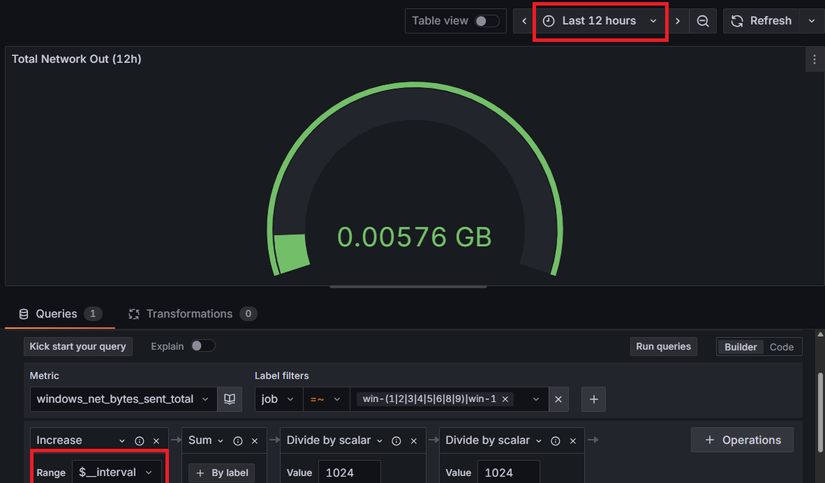Click the second Divide by scalar value field
This screenshot has height=483, width=825.
(x=508, y=472)
